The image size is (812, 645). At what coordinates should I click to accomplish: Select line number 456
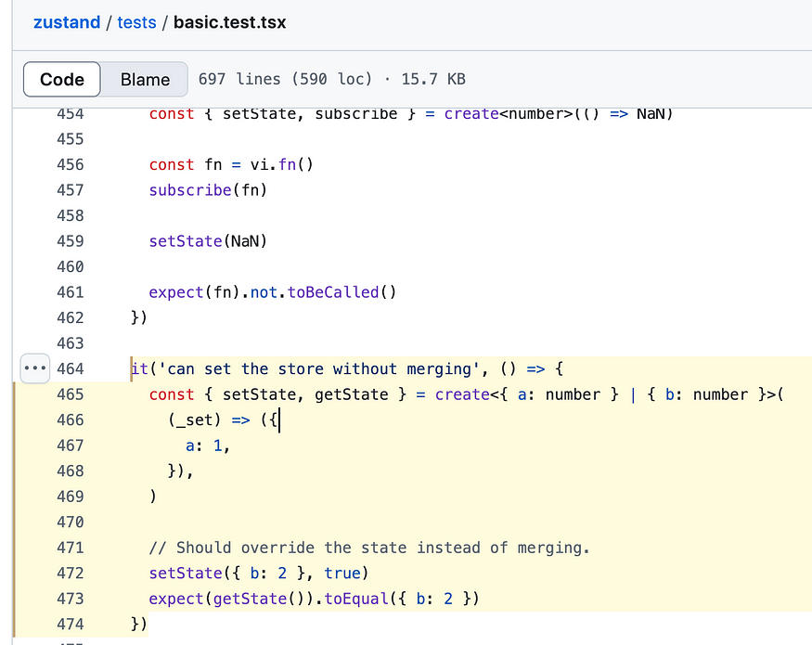pyautogui.click(x=70, y=164)
